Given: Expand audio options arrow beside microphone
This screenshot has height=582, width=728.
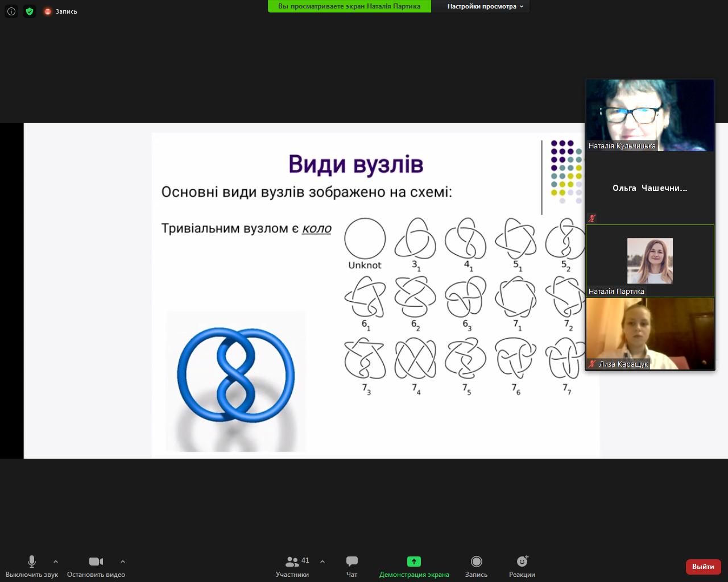Looking at the screenshot, I should coord(56,562).
